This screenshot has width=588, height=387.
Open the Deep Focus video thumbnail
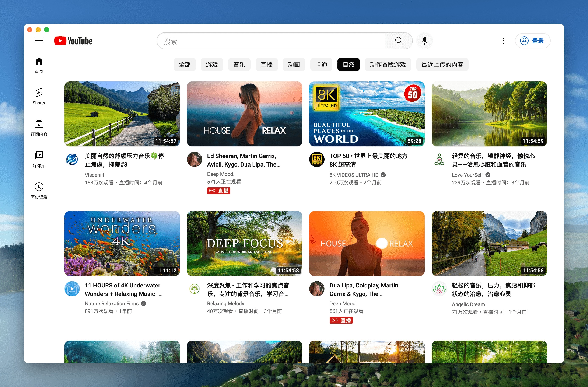tap(244, 243)
